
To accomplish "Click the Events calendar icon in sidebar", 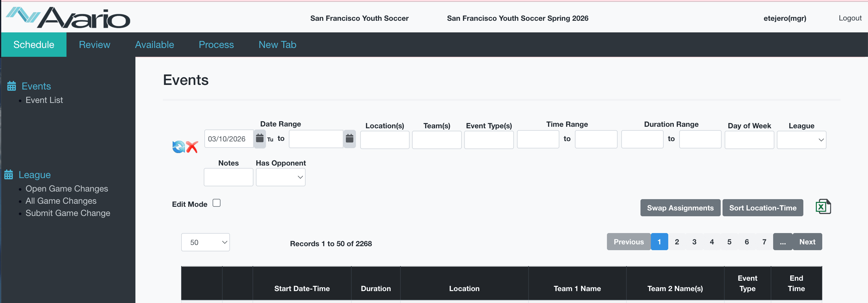I will [12, 86].
